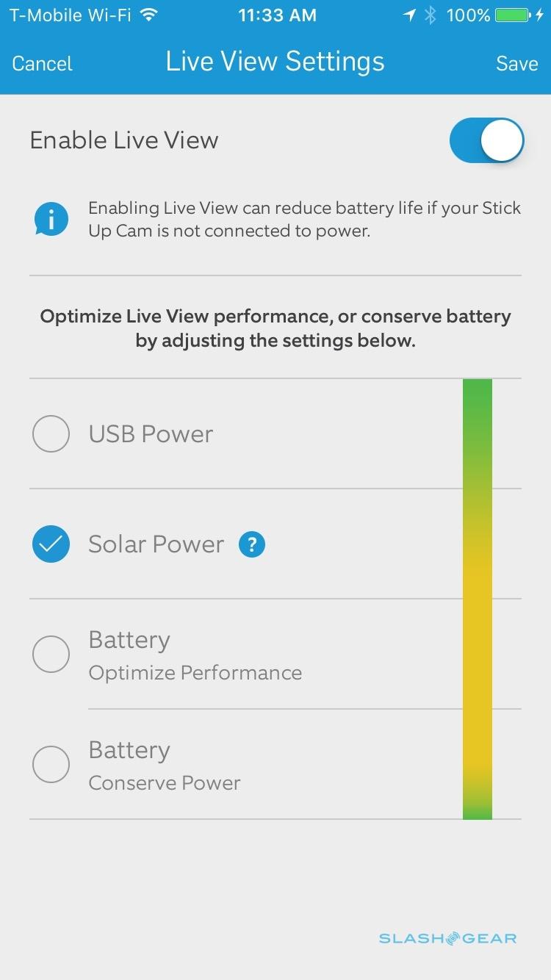Tap the Optimize Performance subtitle
Screen dimensions: 551x980
point(195,673)
